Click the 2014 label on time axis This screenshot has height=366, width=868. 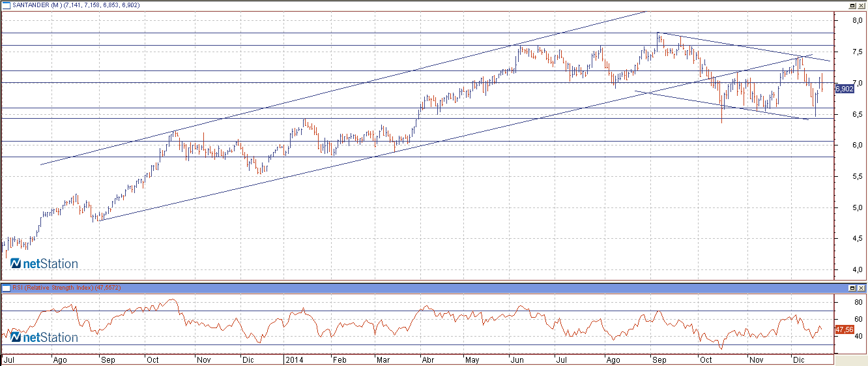(293, 359)
